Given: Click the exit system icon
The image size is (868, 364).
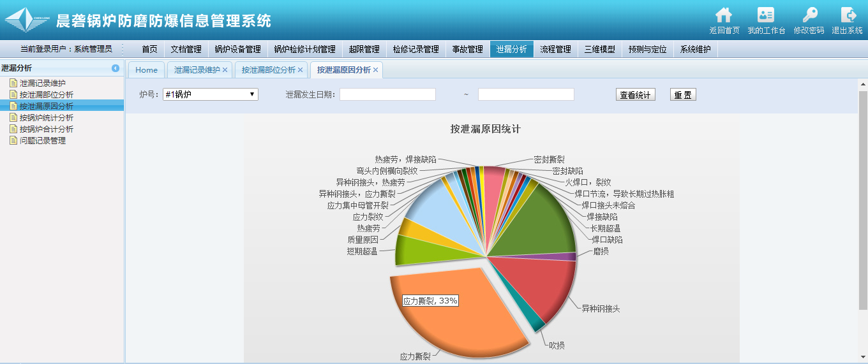Looking at the screenshot, I should [848, 16].
